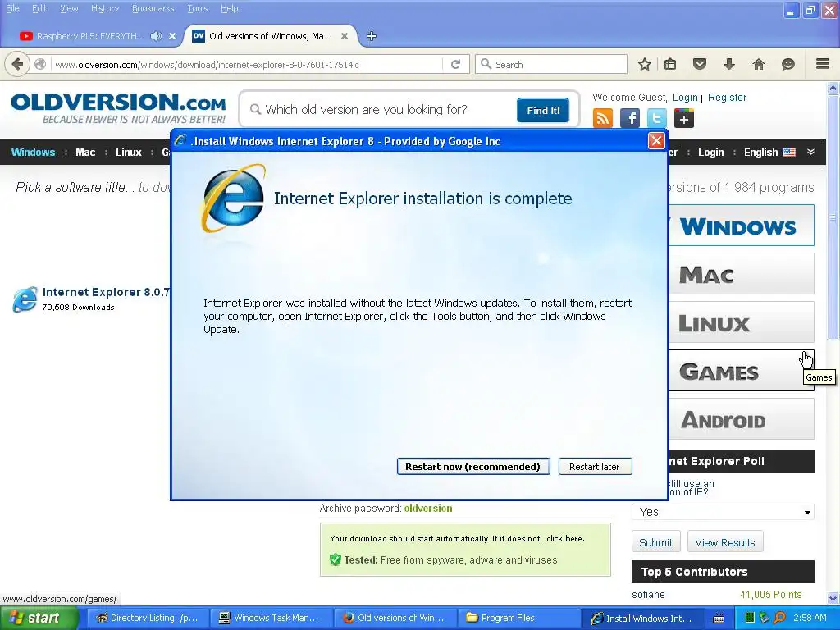Screen dimensions: 840x630
Task: Click the OldVersion.com logo
Action: click(118, 107)
